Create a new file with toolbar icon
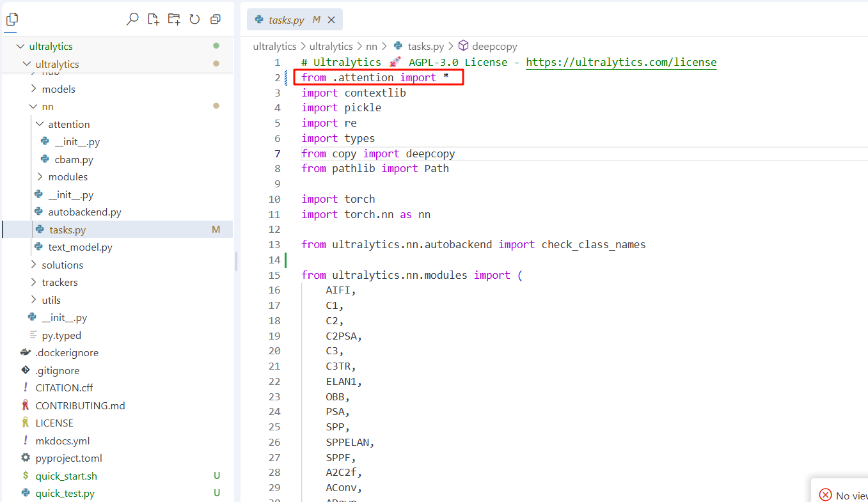This screenshot has height=502, width=868. (x=154, y=19)
